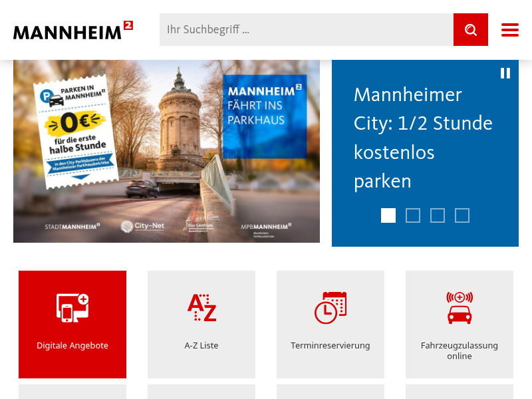Open the Digitale Angebote label link

tap(72, 345)
